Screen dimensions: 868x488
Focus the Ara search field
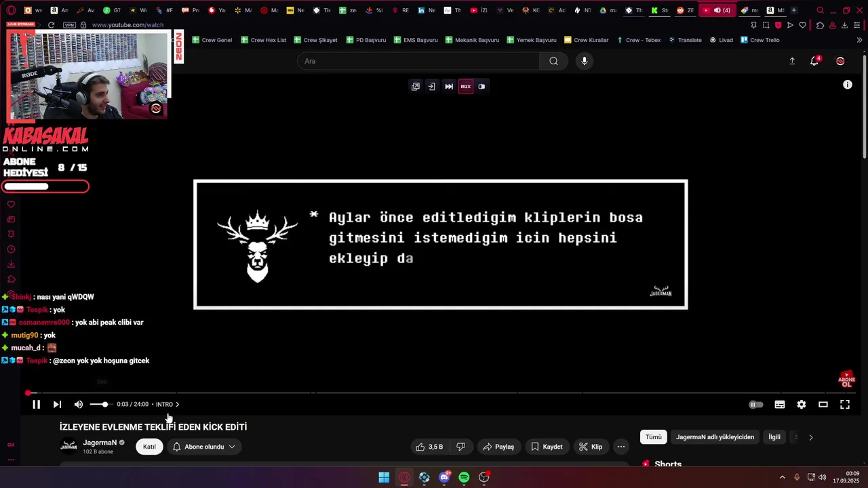(x=418, y=61)
